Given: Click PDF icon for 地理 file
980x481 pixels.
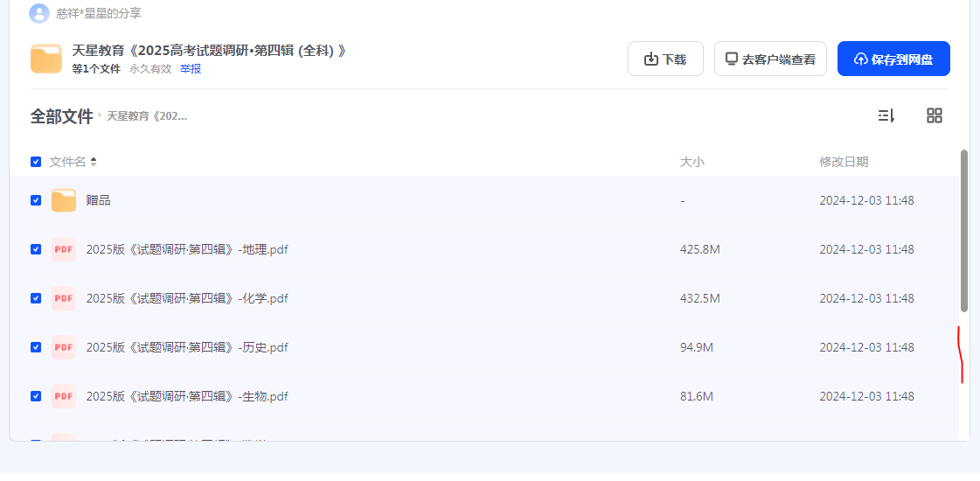Looking at the screenshot, I should (x=64, y=249).
